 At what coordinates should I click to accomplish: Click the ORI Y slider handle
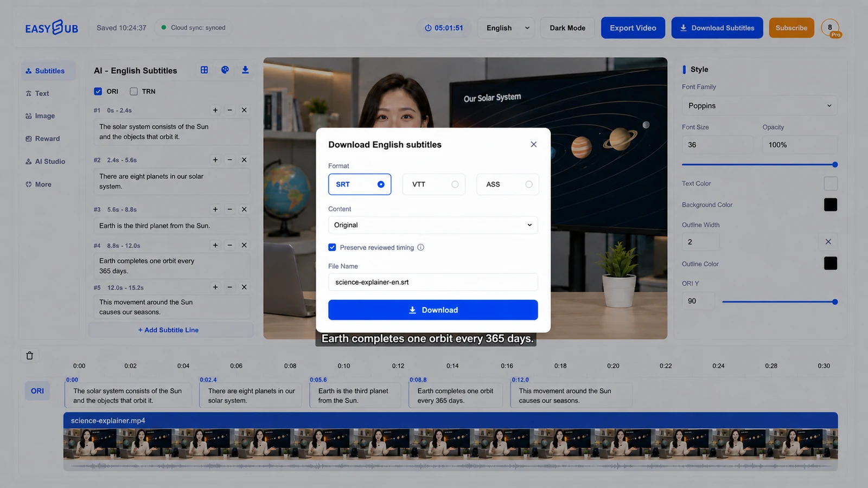pyautogui.click(x=835, y=301)
